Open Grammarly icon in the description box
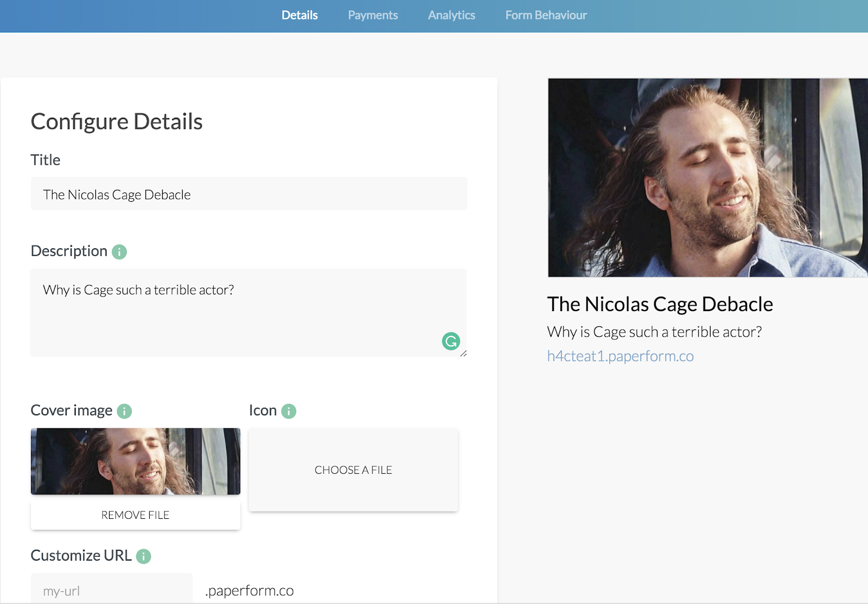 click(x=451, y=341)
